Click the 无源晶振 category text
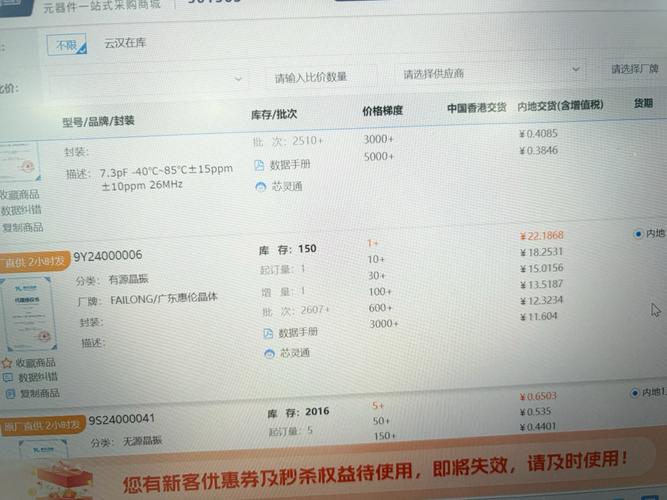This screenshot has height=500, width=667. tap(142, 441)
